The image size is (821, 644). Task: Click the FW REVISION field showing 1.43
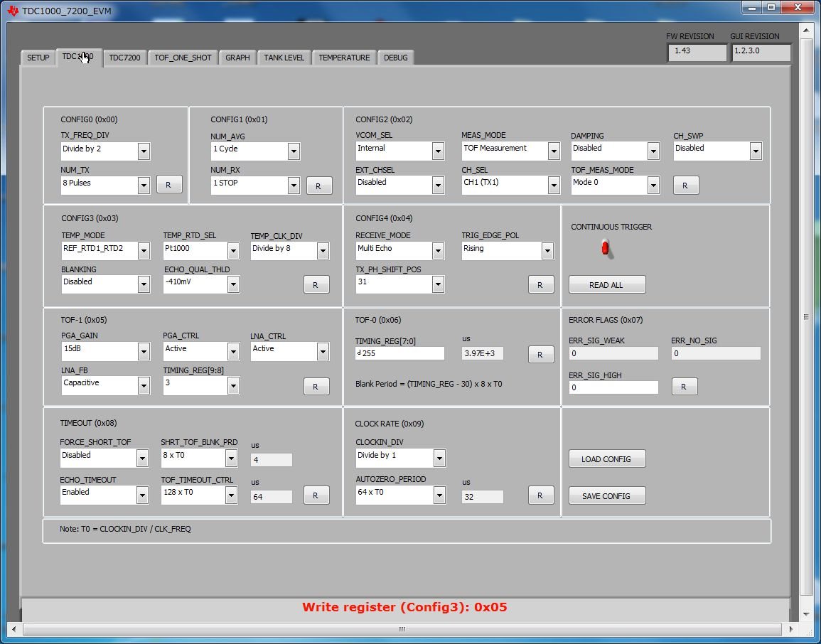(697, 53)
